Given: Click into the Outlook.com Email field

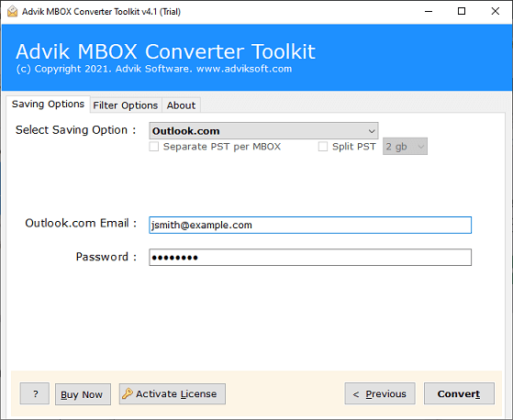Looking at the screenshot, I should click(x=310, y=225).
